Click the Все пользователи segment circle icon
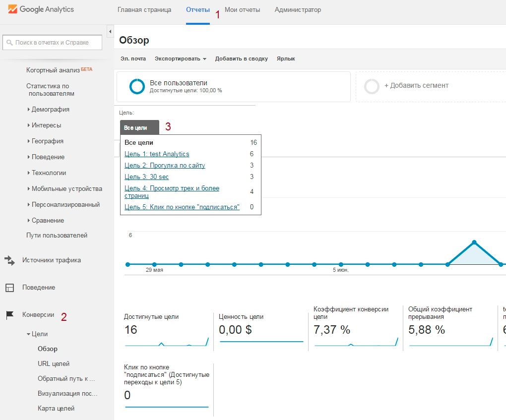506x420 pixels. tap(137, 86)
